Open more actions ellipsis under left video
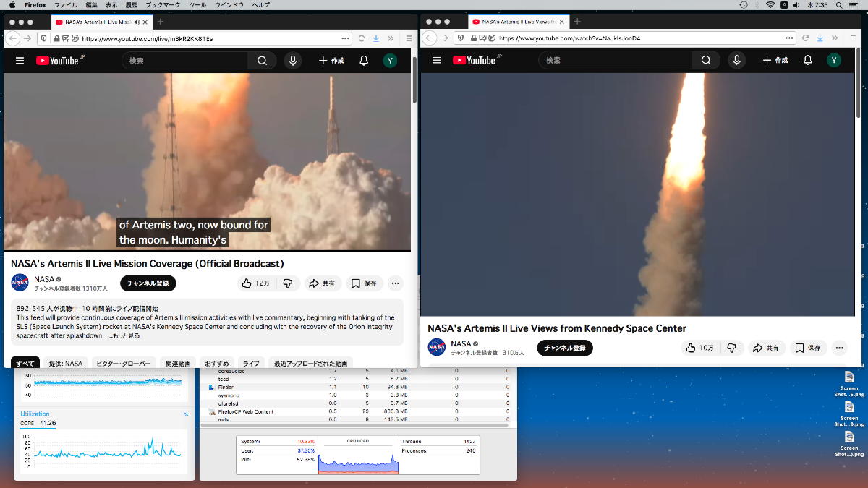This screenshot has height=488, width=868. click(395, 283)
